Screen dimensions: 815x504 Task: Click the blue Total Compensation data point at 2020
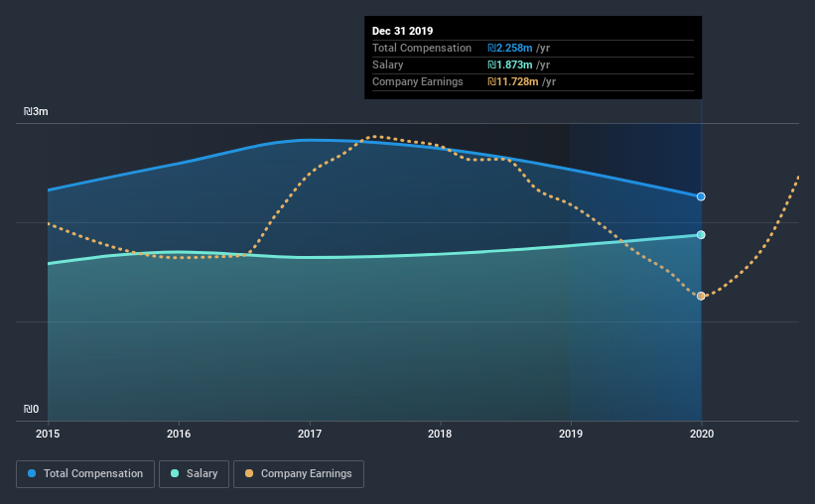[701, 196]
